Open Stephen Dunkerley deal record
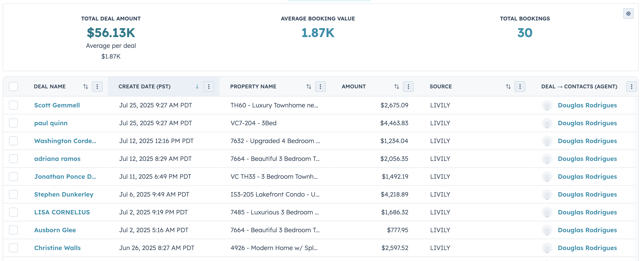This screenshot has width=644, height=261. 64,194
